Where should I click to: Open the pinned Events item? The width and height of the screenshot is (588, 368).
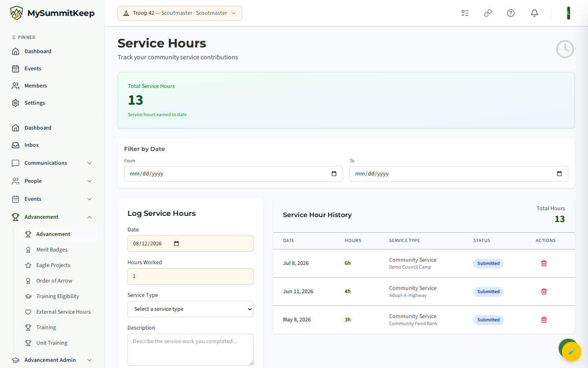coord(52,69)
